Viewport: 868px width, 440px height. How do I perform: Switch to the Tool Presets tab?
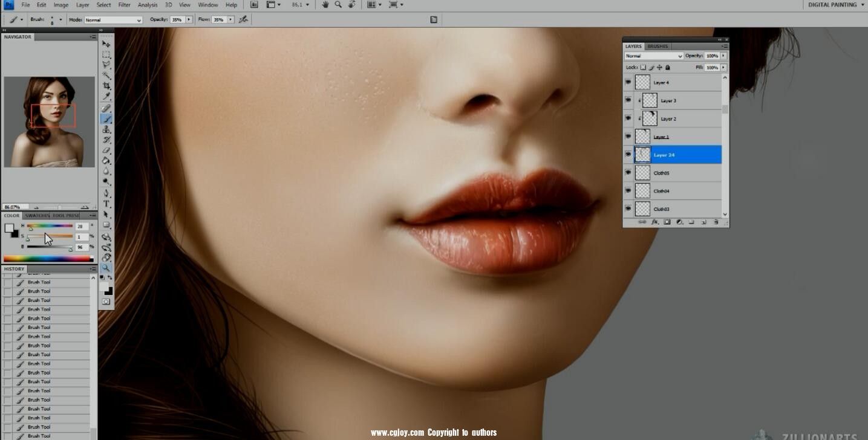65,215
